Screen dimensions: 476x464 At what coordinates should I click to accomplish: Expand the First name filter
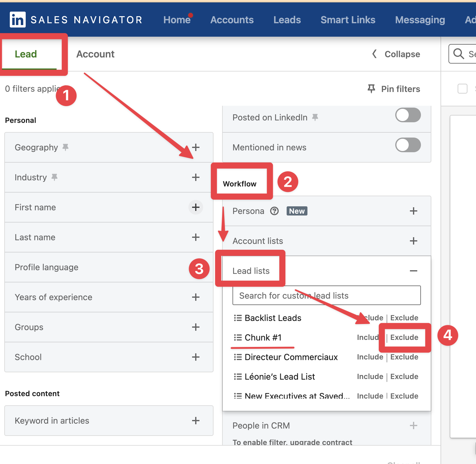pos(196,207)
